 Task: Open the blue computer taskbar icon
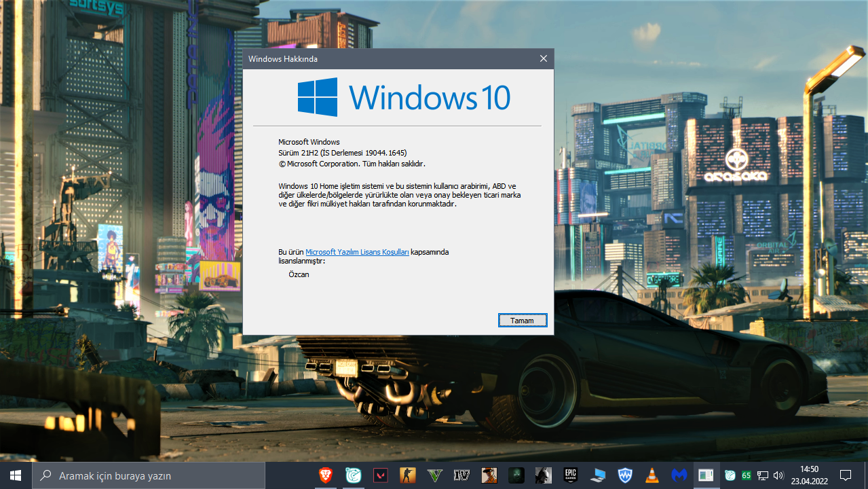598,475
